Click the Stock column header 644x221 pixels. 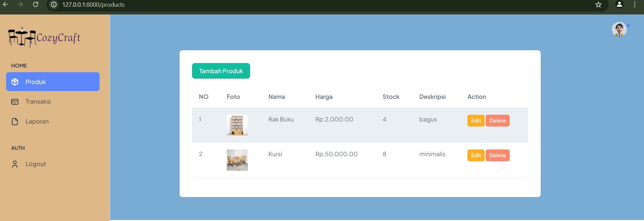(x=391, y=97)
